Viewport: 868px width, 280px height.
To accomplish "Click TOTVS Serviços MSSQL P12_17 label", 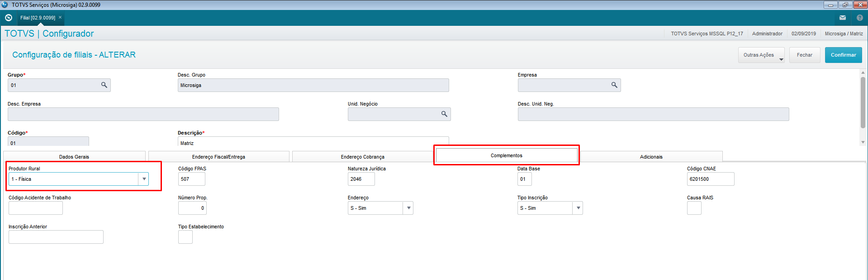I will [707, 34].
